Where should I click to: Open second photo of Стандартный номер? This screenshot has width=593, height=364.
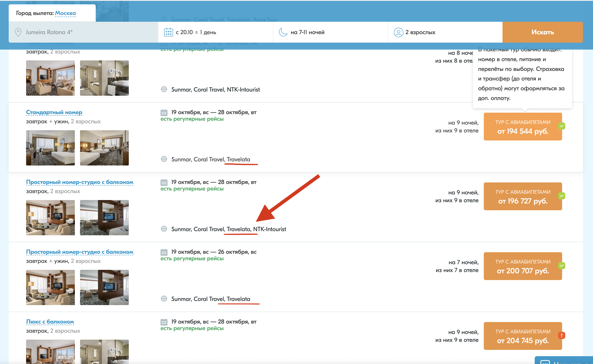click(x=104, y=148)
